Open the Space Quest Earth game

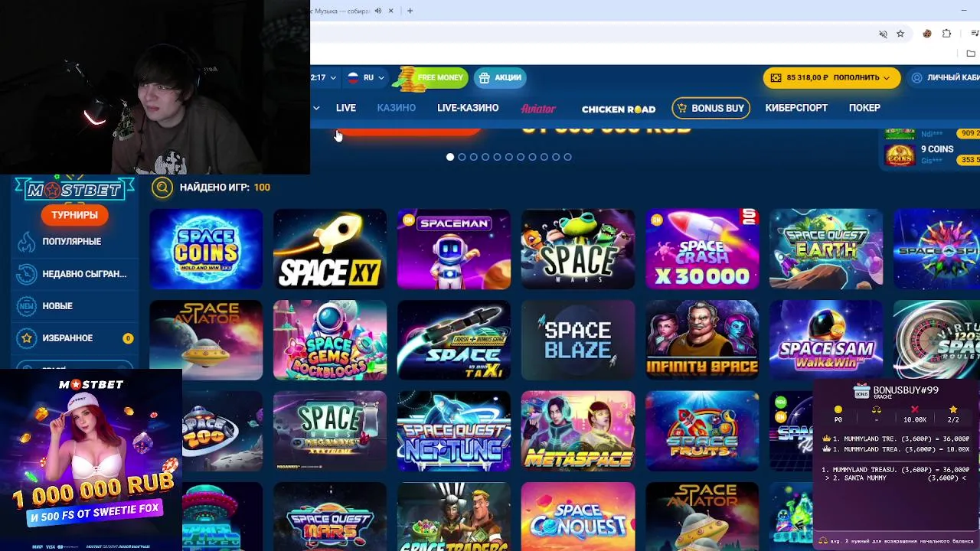pos(826,249)
